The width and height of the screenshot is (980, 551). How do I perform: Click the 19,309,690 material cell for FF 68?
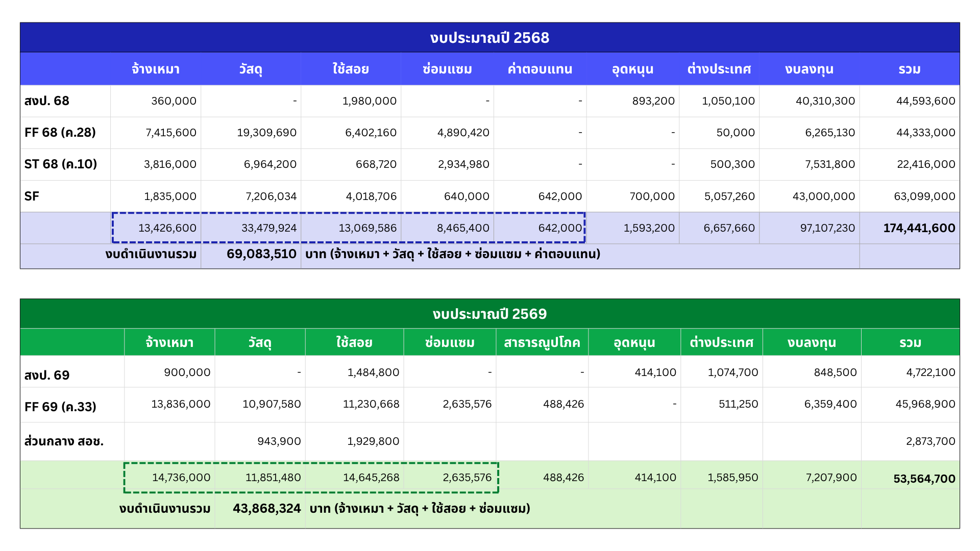266,133
